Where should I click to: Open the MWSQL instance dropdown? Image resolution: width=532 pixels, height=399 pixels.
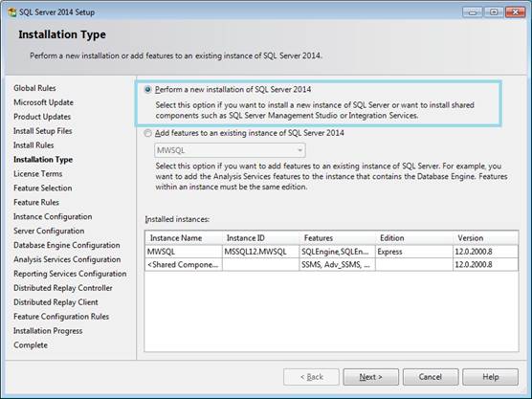(230, 150)
